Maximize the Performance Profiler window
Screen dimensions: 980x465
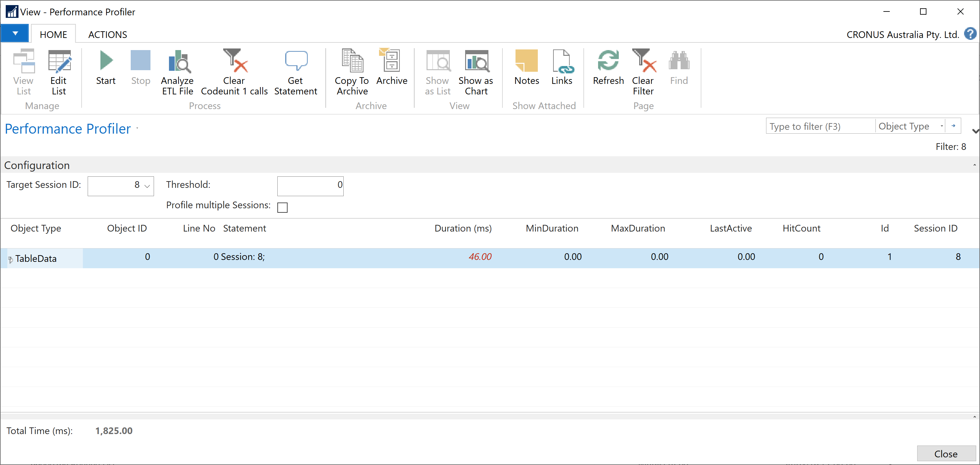[923, 12]
